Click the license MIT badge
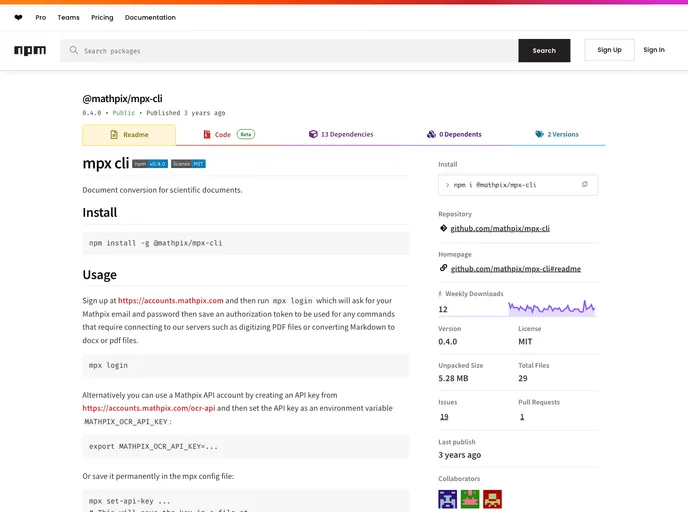The width and height of the screenshot is (688, 512). 188,164
